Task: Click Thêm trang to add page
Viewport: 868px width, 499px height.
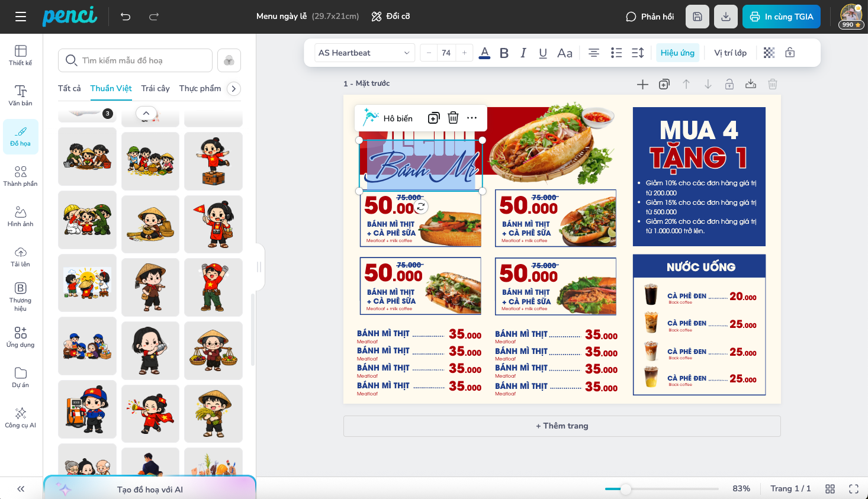Action: [x=562, y=426]
